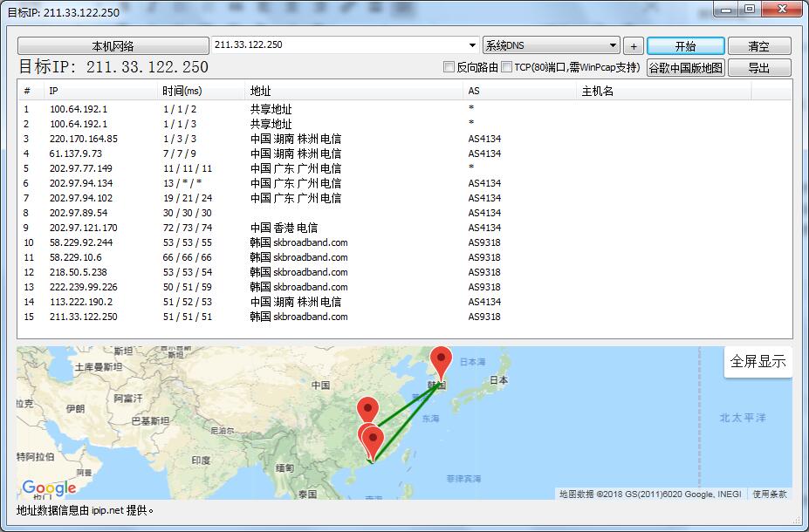This screenshot has height=532, width=809.
Task: Sort by the AS column header
Action: pos(474,91)
